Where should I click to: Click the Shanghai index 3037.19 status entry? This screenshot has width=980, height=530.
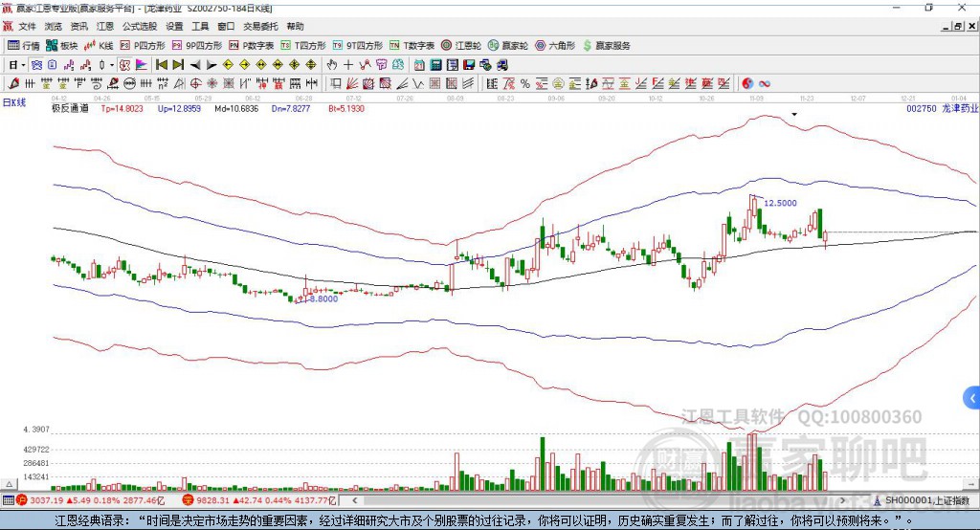(x=91, y=500)
